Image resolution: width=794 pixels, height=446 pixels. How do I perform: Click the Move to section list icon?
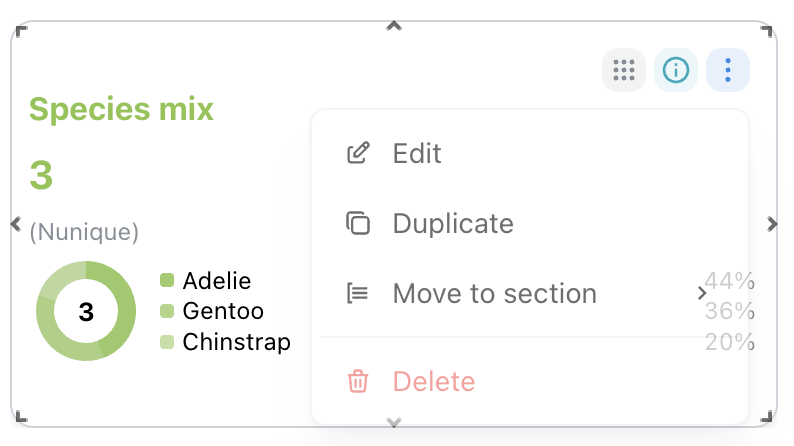point(358,293)
